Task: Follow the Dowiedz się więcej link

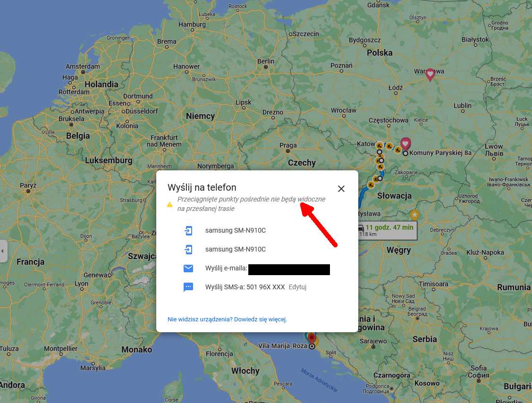Action: (x=261, y=319)
